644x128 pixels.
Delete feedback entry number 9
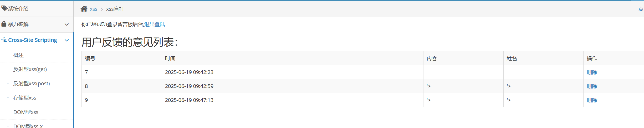[x=592, y=100]
